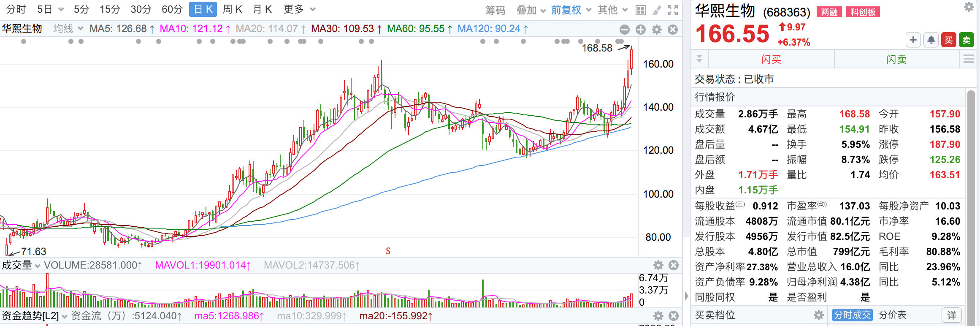Switch the tick list to 分时成交

(x=852, y=315)
